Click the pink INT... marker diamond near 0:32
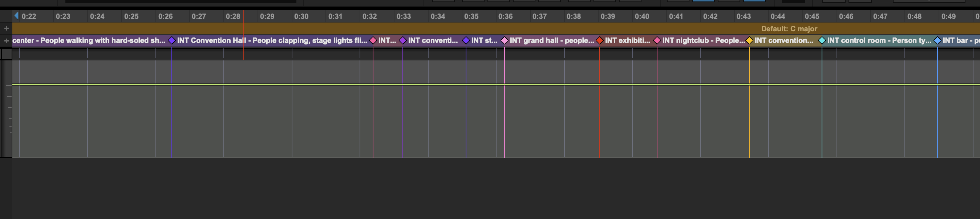The width and height of the screenshot is (980, 219). 373,41
